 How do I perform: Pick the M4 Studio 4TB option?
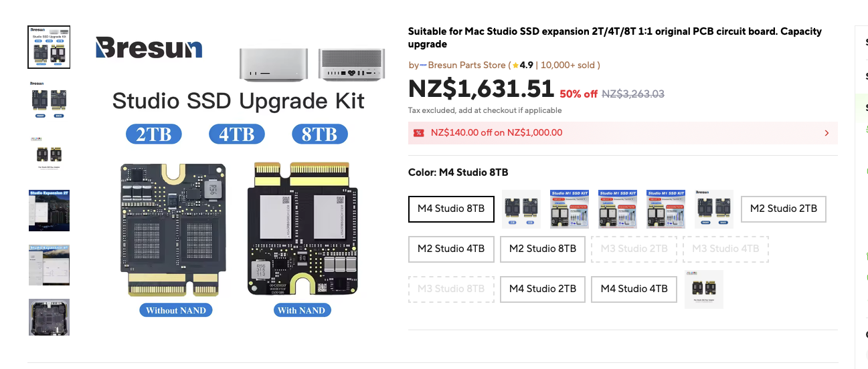pyautogui.click(x=634, y=289)
